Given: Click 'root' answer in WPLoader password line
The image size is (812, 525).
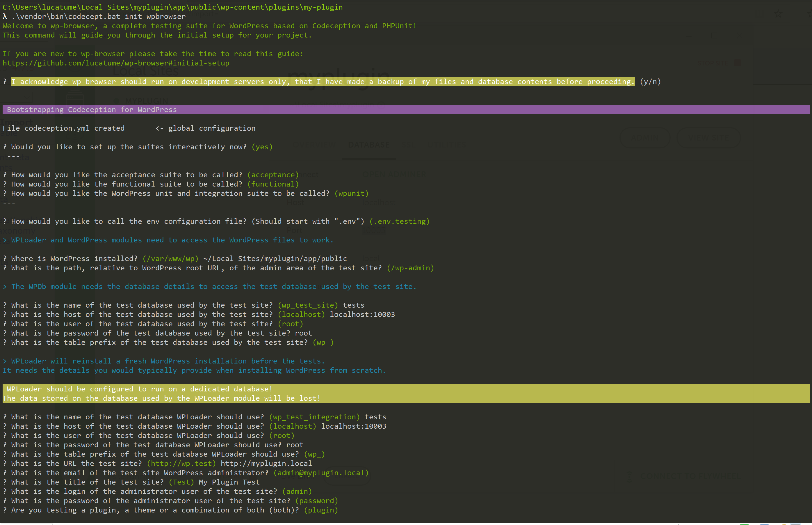Looking at the screenshot, I should (x=295, y=445).
